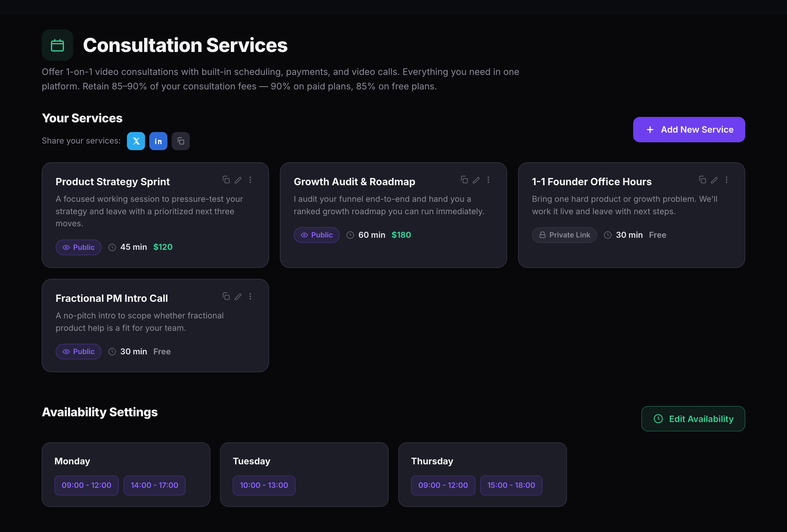
Task: Toggle Public badge on Fractional PM Intro Call
Action: click(x=78, y=352)
